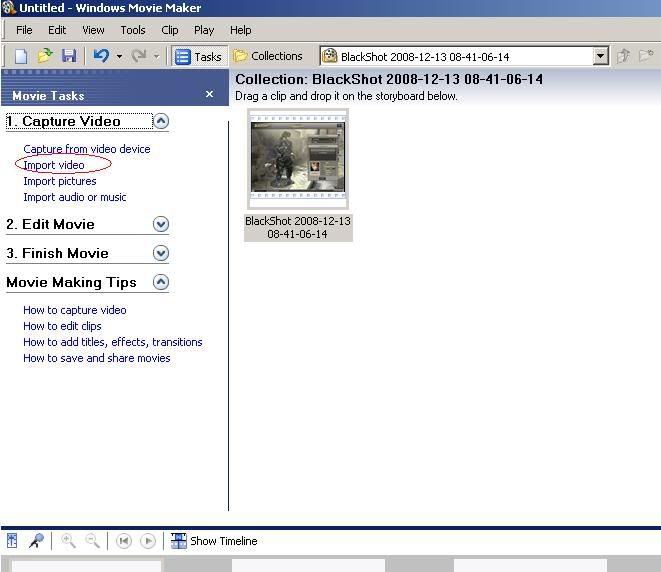Collapse the Capture Video section chevron

coord(161,121)
